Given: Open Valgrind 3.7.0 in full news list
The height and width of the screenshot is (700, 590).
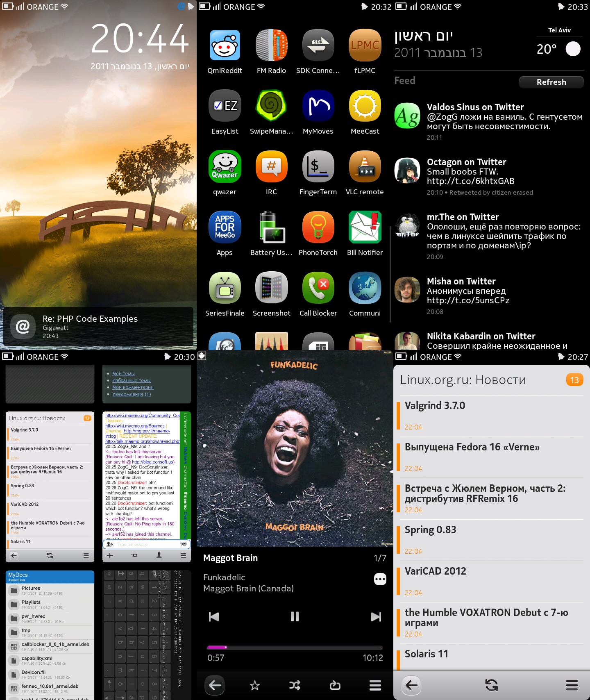Looking at the screenshot, I should coord(491,416).
